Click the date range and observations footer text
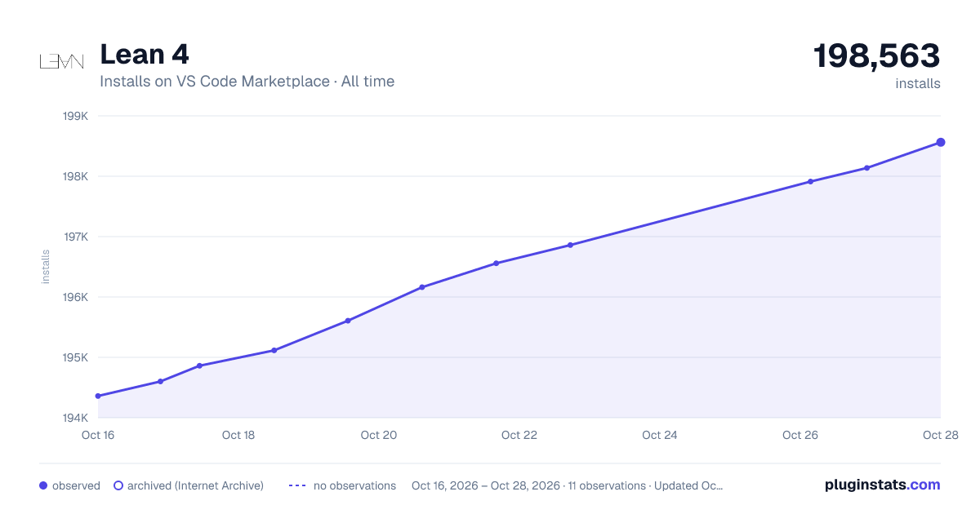980x514 pixels. [x=568, y=485]
